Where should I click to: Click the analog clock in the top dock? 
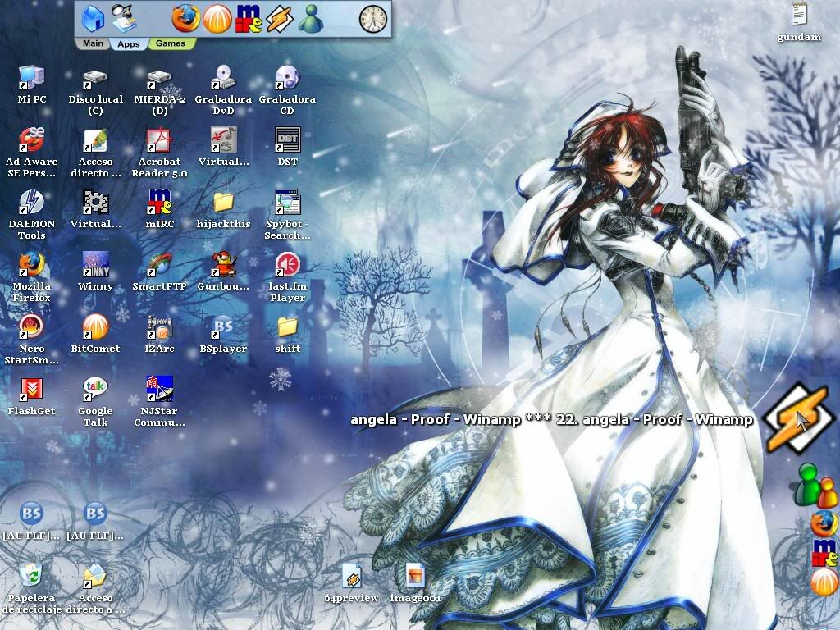(x=373, y=19)
